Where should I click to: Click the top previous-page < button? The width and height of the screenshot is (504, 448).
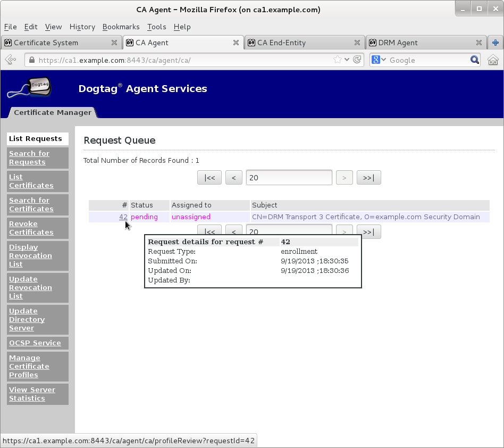[234, 178]
